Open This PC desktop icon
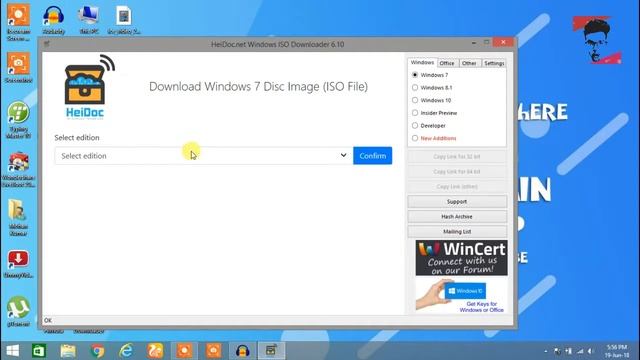Screen dimensions: 640x360 tap(89, 20)
